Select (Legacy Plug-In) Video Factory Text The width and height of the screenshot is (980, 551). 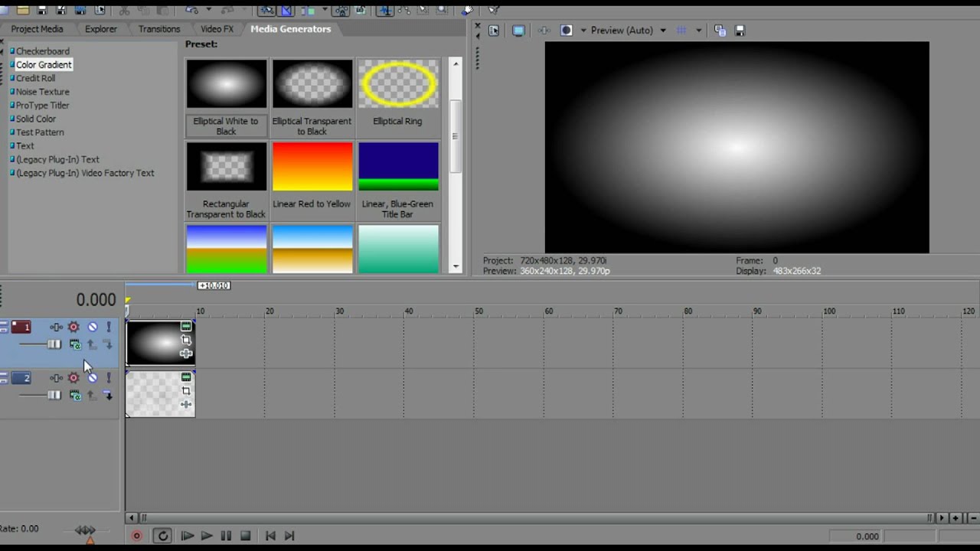pos(85,173)
